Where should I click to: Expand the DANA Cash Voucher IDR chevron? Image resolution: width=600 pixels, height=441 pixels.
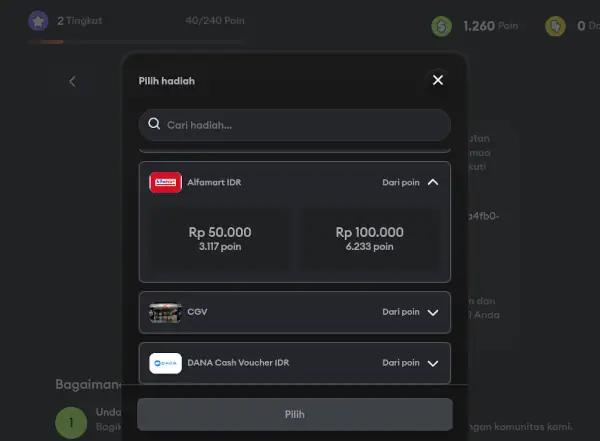pyautogui.click(x=433, y=363)
